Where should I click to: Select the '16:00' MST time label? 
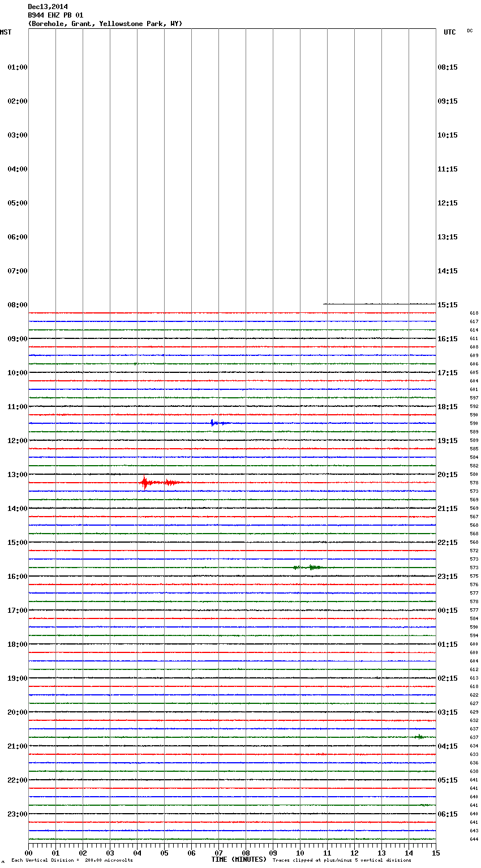tap(18, 577)
